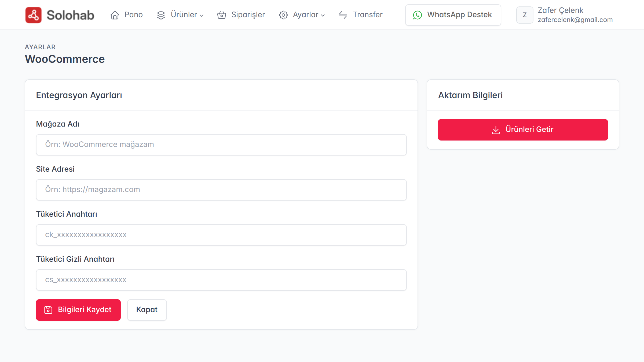Click the WhatsApp logo icon
The height and width of the screenshot is (362, 644).
point(418,15)
